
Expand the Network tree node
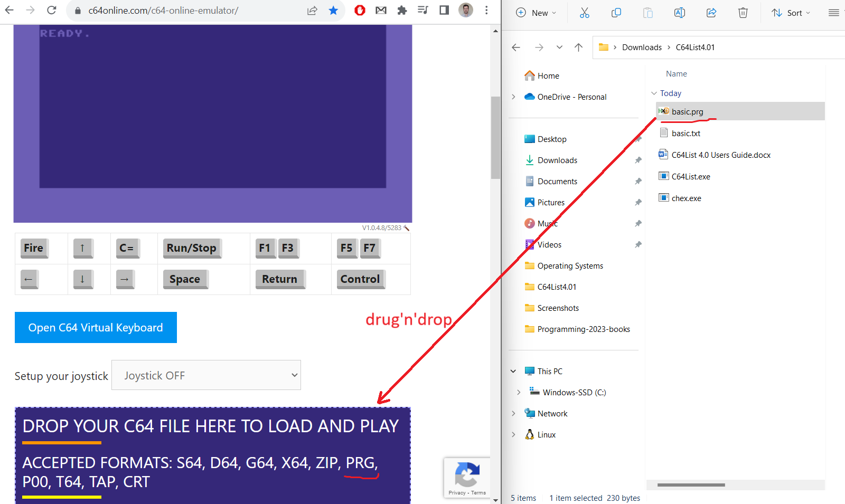[513, 413]
